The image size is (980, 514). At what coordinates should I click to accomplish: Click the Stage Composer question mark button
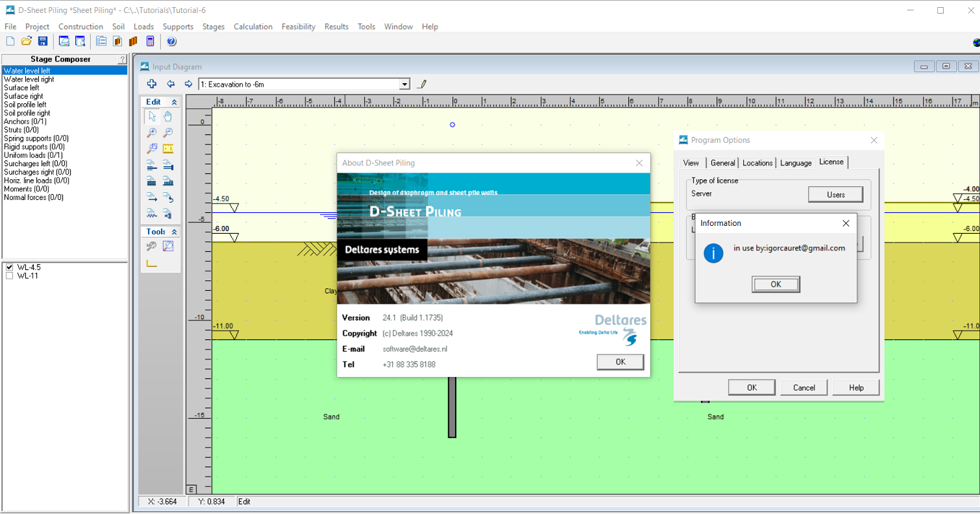click(x=122, y=59)
